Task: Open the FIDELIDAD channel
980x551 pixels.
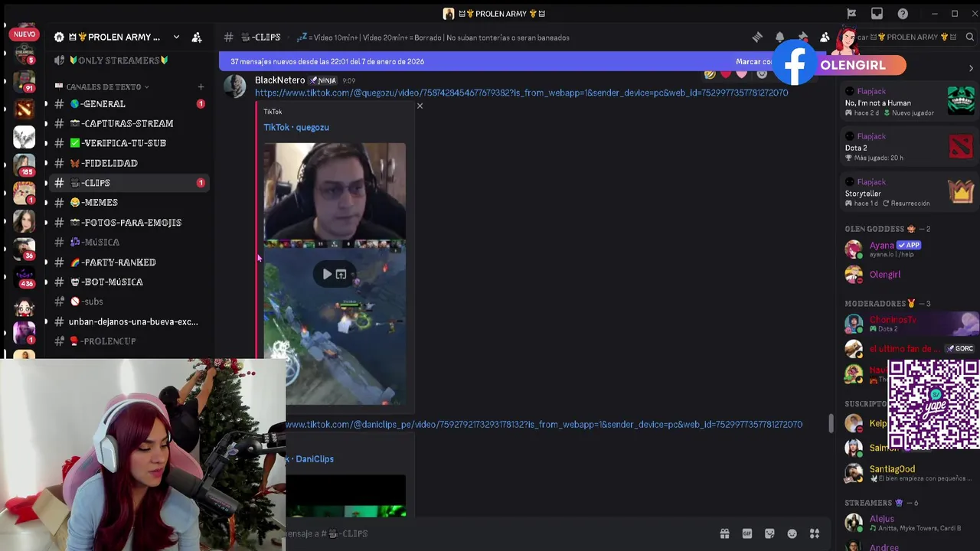Action: coord(129,163)
